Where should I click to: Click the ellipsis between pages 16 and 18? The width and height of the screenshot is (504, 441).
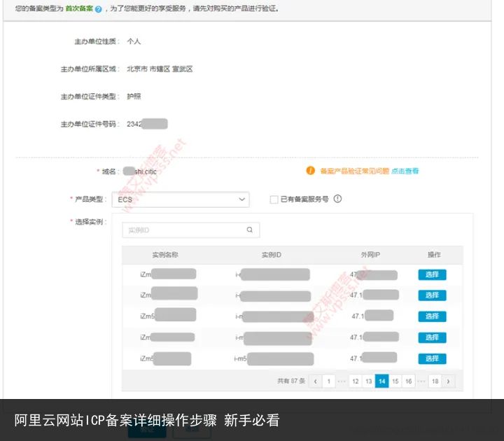(421, 381)
